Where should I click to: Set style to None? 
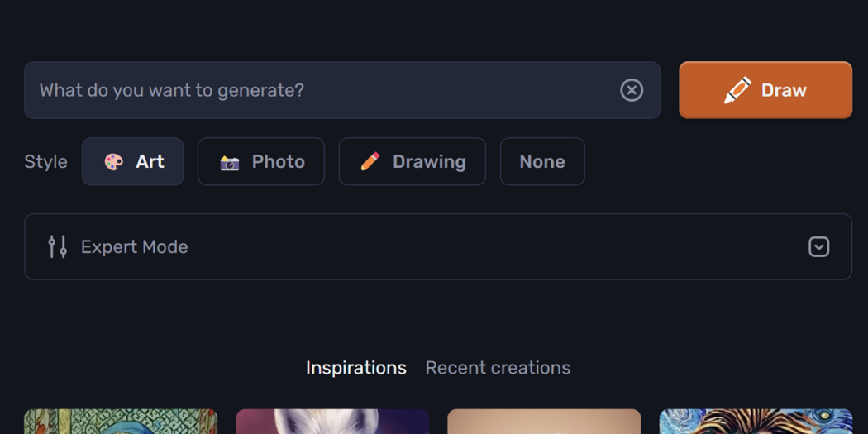[542, 162]
